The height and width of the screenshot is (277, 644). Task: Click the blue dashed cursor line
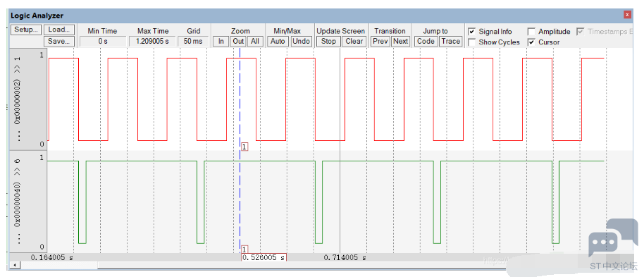pyautogui.click(x=240, y=150)
